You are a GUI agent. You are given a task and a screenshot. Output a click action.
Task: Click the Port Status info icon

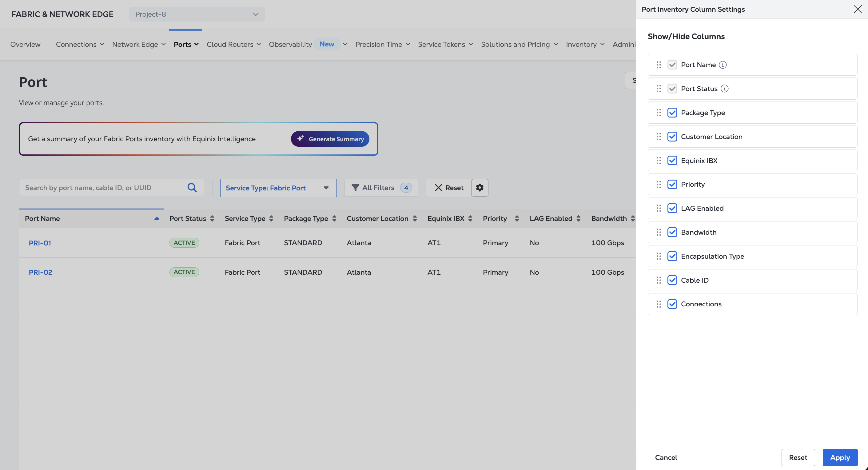(724, 89)
